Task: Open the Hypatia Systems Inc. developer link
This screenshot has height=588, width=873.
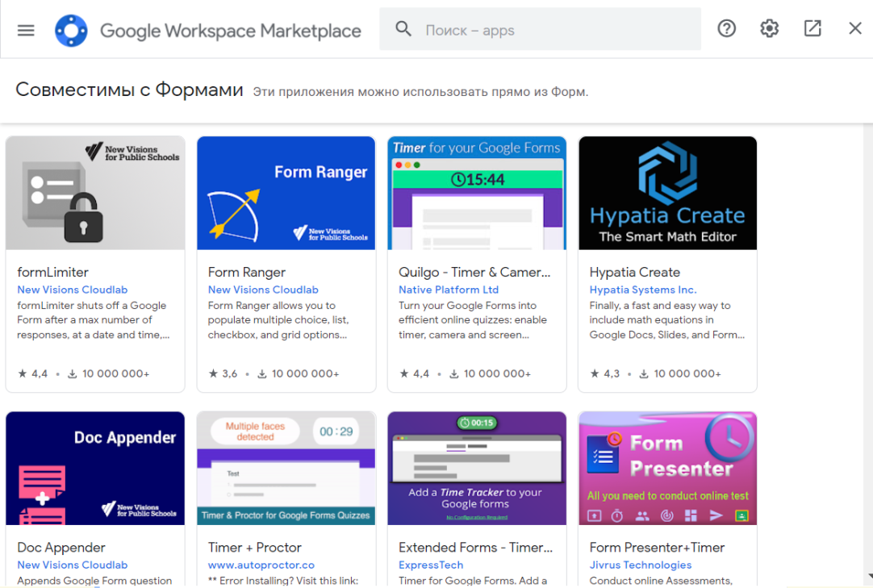Action: pyautogui.click(x=643, y=290)
